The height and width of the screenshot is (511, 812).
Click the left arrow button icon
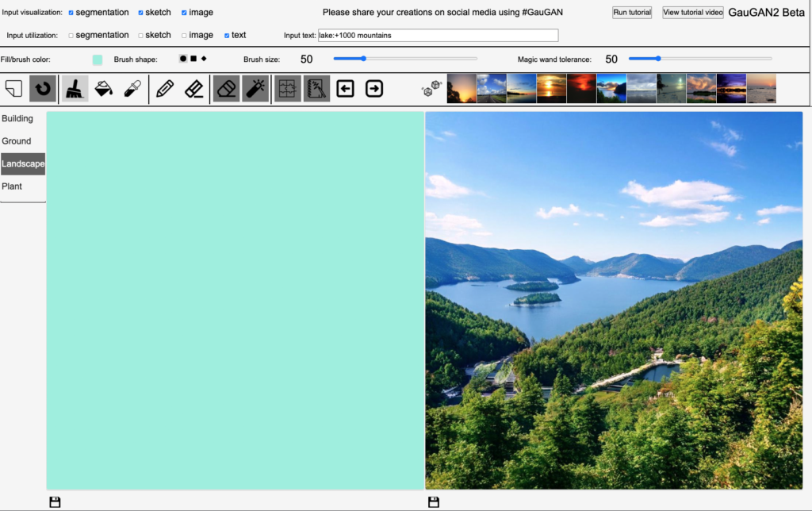click(346, 89)
